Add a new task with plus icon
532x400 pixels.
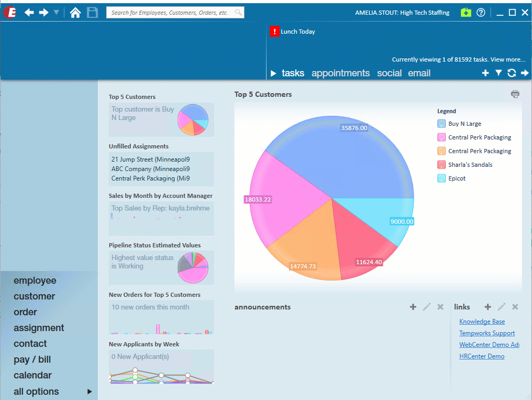[x=485, y=73]
